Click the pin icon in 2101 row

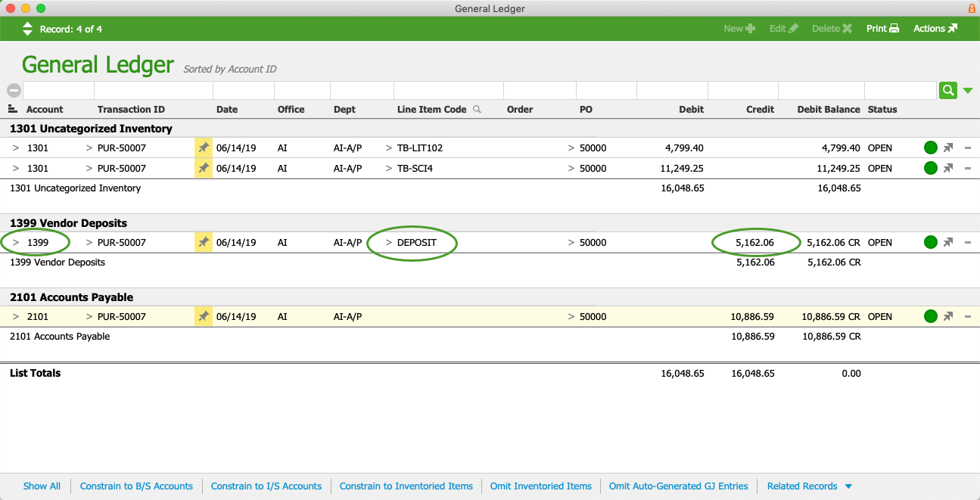pos(204,316)
